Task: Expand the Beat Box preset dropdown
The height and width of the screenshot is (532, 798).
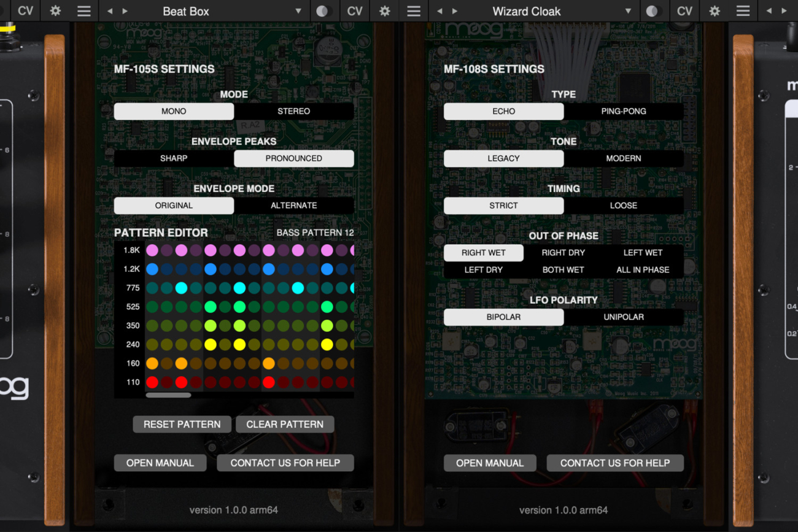Action: tap(298, 11)
